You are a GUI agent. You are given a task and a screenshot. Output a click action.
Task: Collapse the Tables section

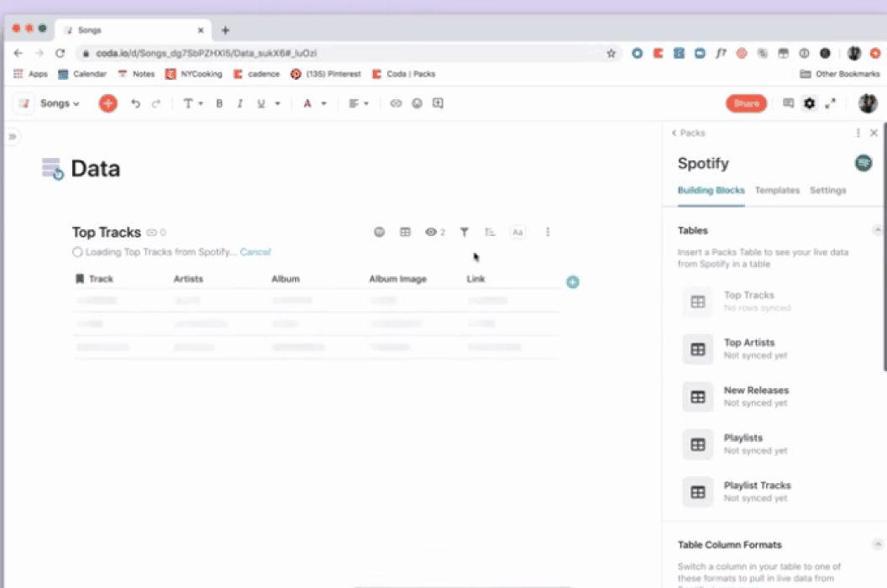[x=877, y=230]
